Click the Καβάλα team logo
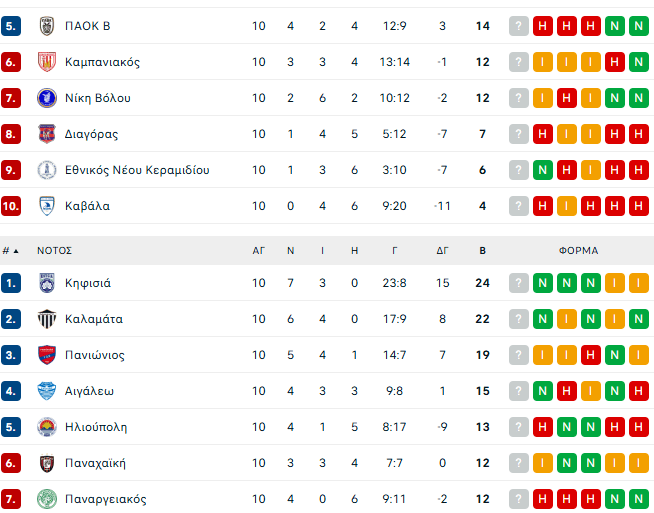The width and height of the screenshot is (654, 513). pos(46,206)
